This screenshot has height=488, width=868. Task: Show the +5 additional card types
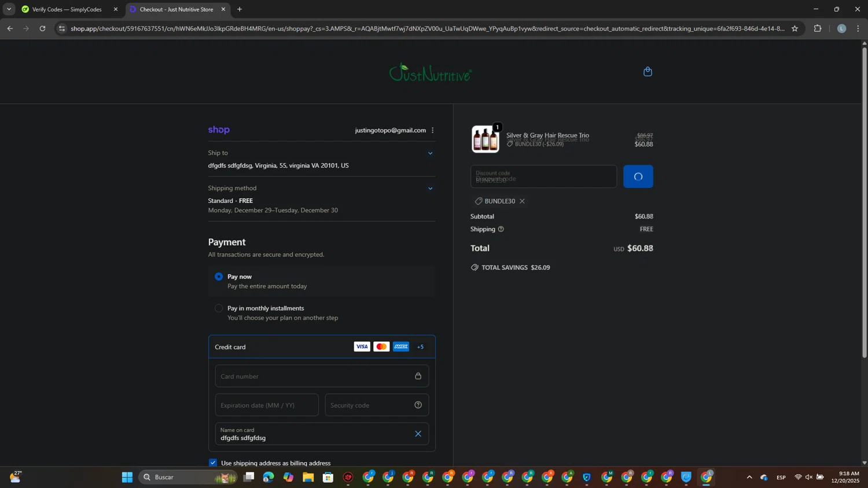tap(420, 347)
